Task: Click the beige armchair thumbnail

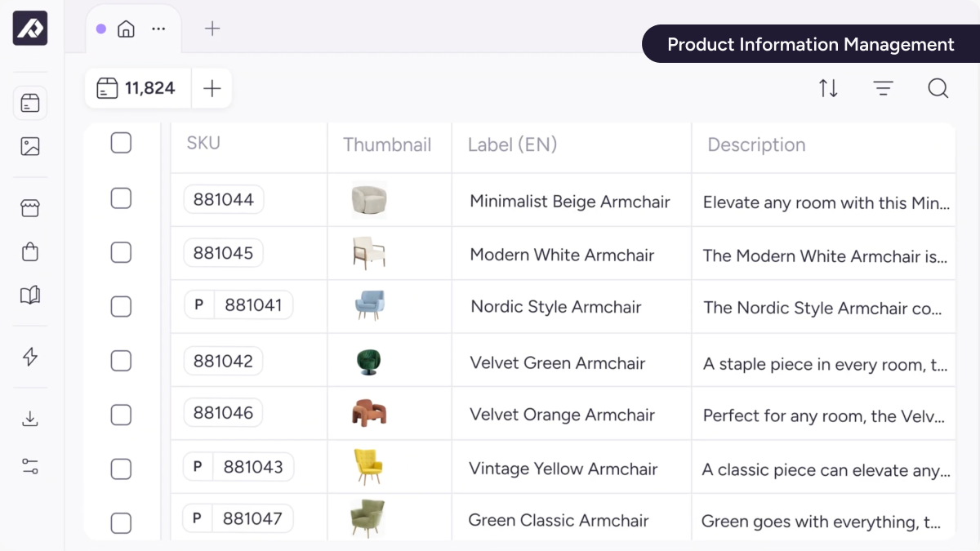Action: 369,200
